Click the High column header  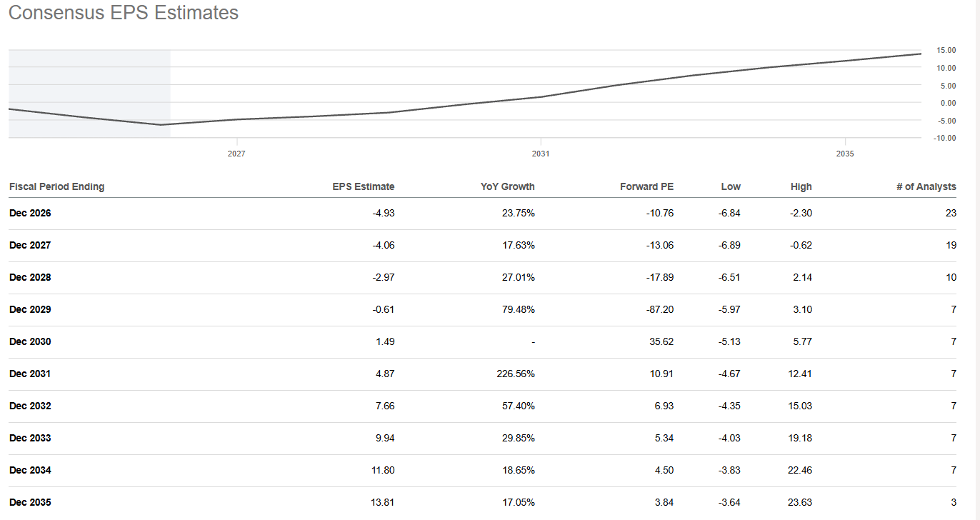[x=801, y=186]
